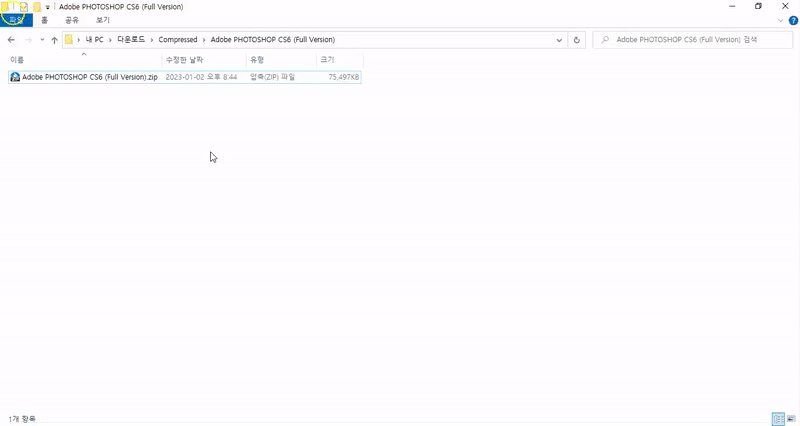
Task: Click the New folder quick access icon
Action: [37, 7]
